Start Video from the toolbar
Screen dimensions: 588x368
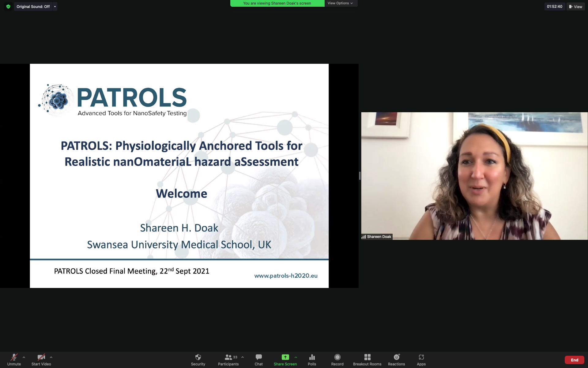point(41,360)
